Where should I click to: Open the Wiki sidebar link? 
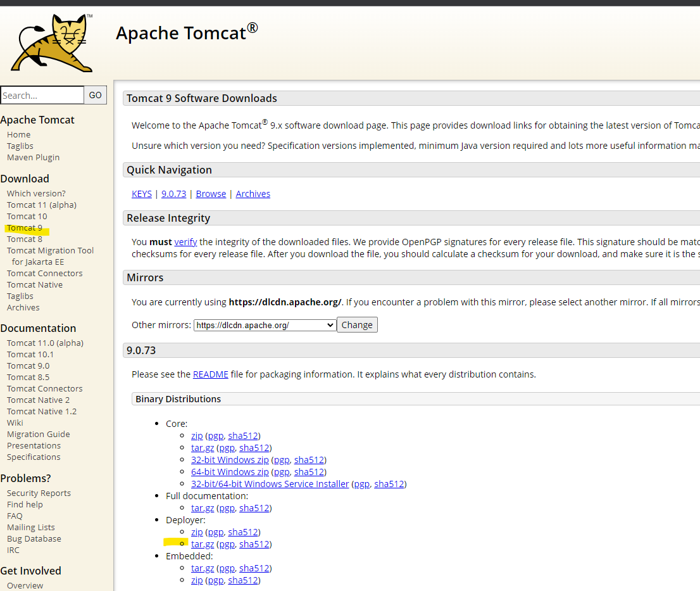click(15, 423)
